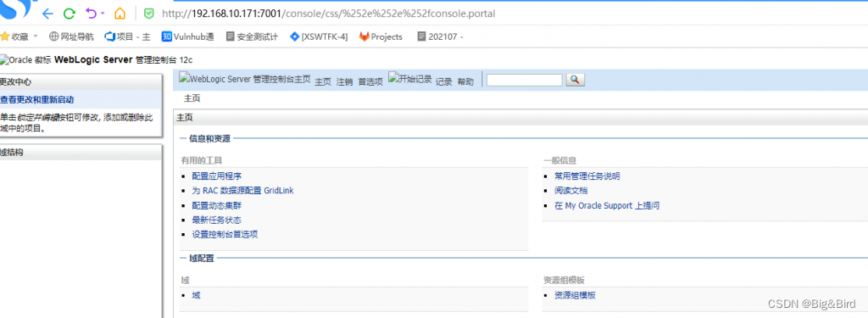Open 阅读文档 link
Image resolution: width=868 pixels, height=318 pixels.
[x=570, y=191]
